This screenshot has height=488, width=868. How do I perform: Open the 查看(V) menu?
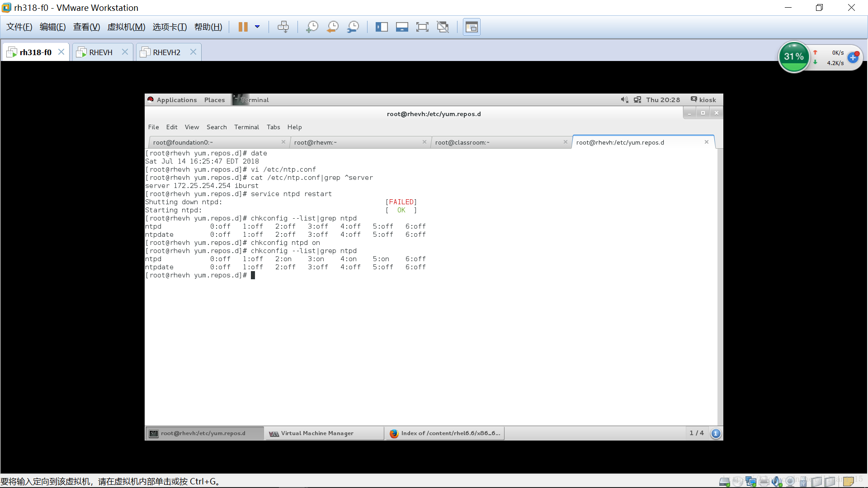coord(86,27)
